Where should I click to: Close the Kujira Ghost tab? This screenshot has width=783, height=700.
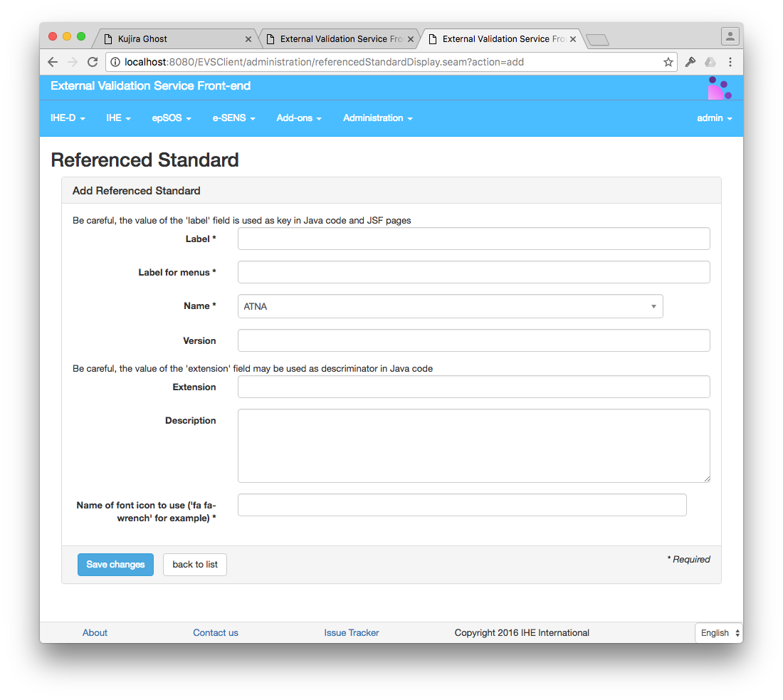(x=248, y=39)
